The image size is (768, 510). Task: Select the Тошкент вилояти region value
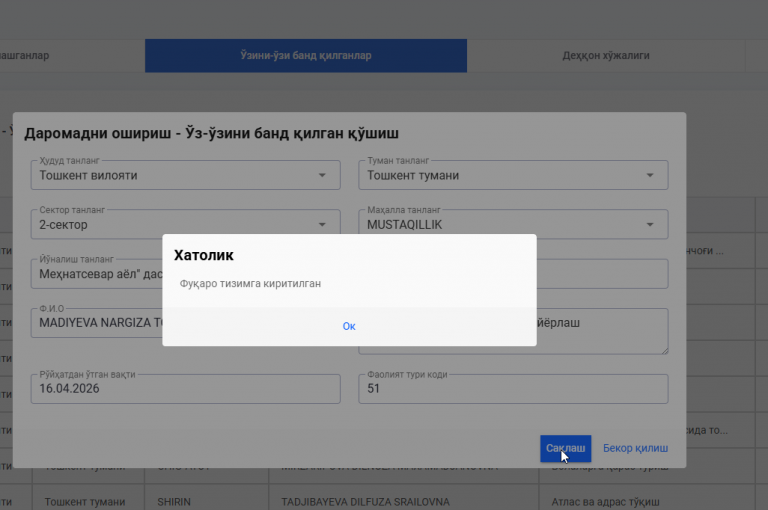[88, 175]
